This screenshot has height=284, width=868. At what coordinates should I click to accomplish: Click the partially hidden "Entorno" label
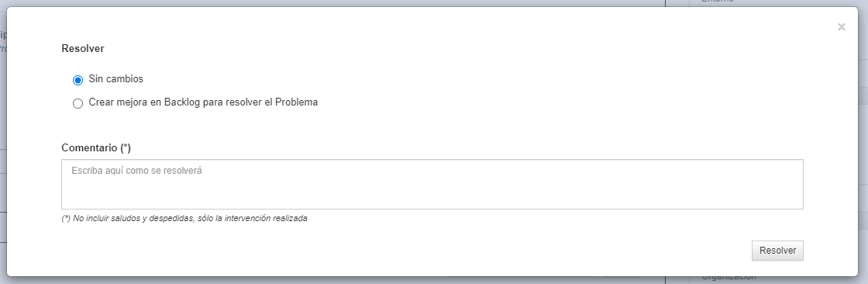click(718, 2)
